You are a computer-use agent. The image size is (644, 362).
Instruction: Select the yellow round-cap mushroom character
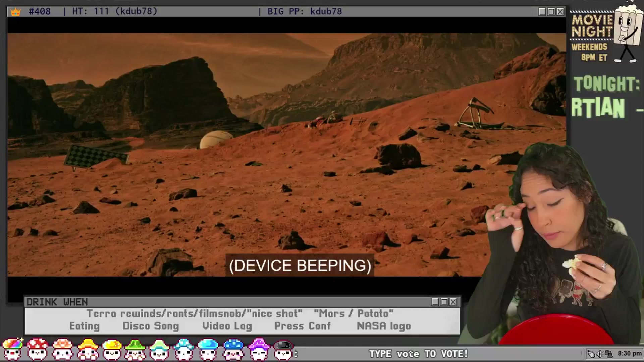pos(112,350)
